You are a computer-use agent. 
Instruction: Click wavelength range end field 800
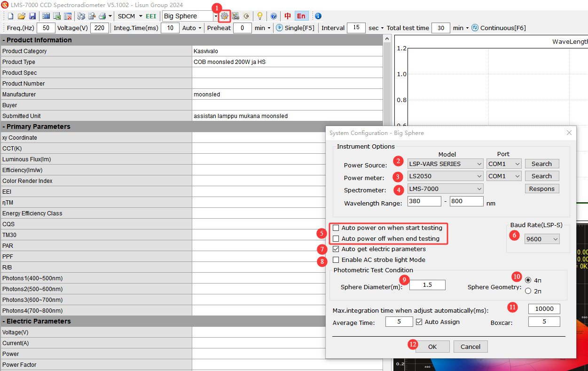(466, 201)
